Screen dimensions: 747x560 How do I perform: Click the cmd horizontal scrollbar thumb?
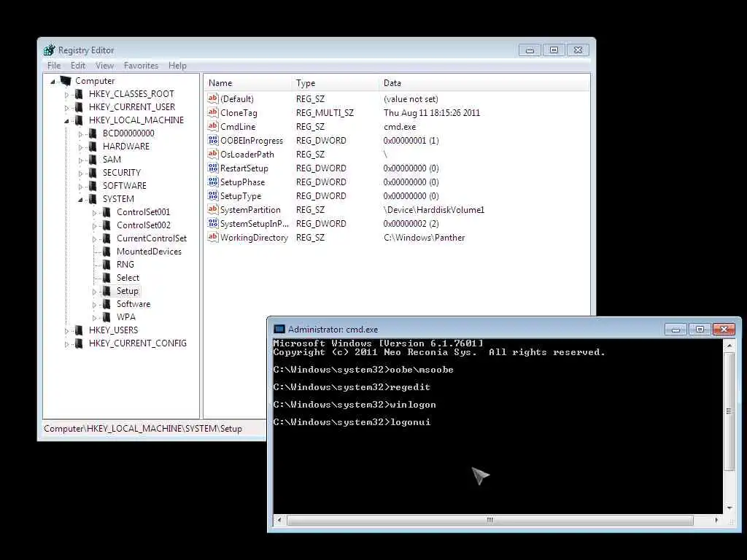pos(489,520)
